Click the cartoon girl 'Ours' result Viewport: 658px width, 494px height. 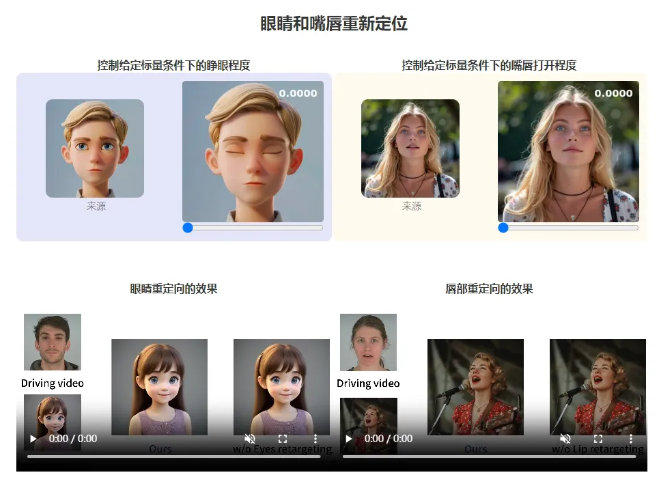coord(159,387)
